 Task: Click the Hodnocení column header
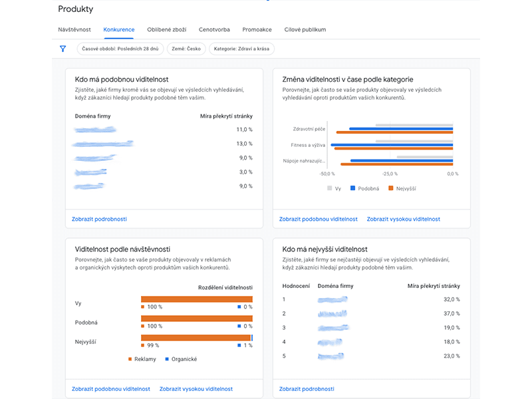(x=296, y=286)
